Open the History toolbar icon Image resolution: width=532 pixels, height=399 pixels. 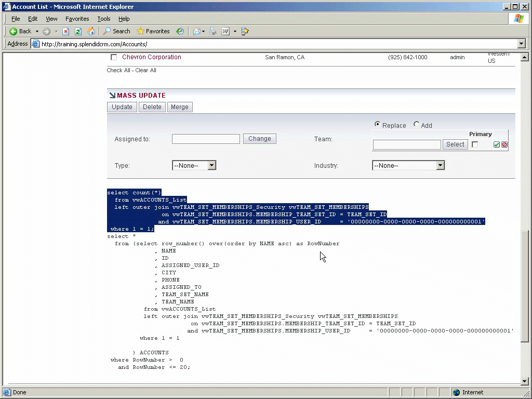[180, 31]
